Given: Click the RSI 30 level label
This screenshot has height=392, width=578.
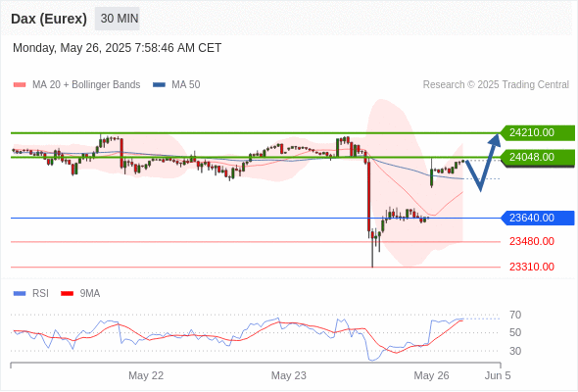Looking at the screenshot, I should pos(515,351).
